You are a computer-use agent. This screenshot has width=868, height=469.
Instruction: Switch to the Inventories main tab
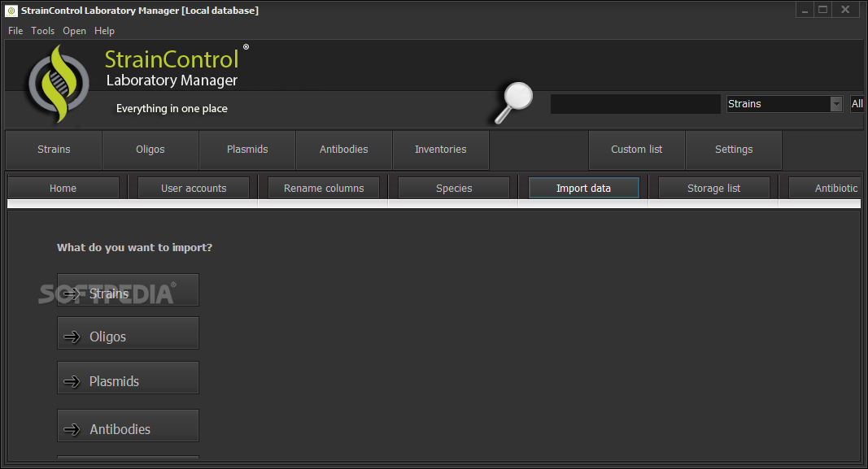click(x=441, y=150)
